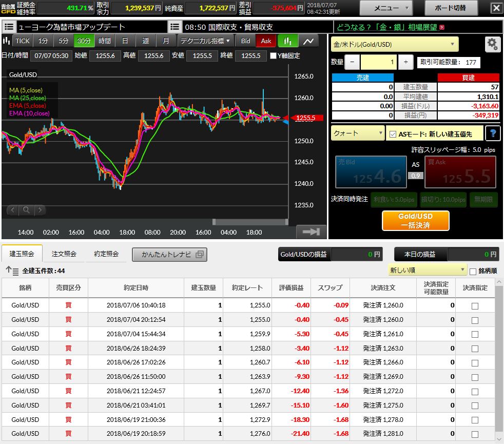Enable 銘柄順 checkbox

pos(473,272)
